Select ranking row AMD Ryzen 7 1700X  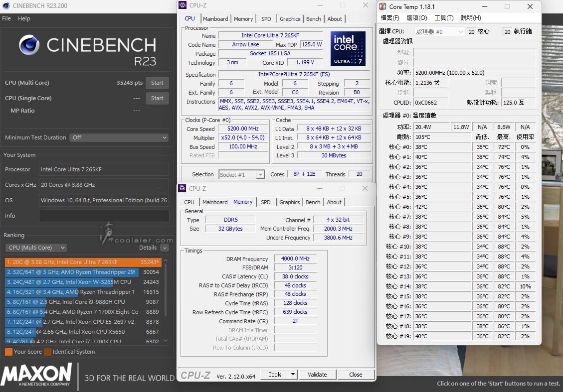[83, 312]
